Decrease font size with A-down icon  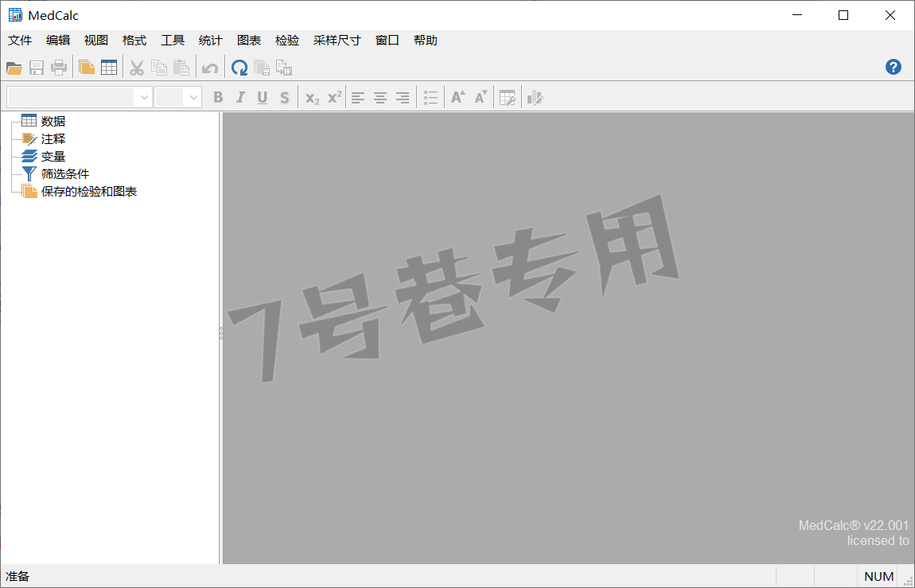[481, 97]
